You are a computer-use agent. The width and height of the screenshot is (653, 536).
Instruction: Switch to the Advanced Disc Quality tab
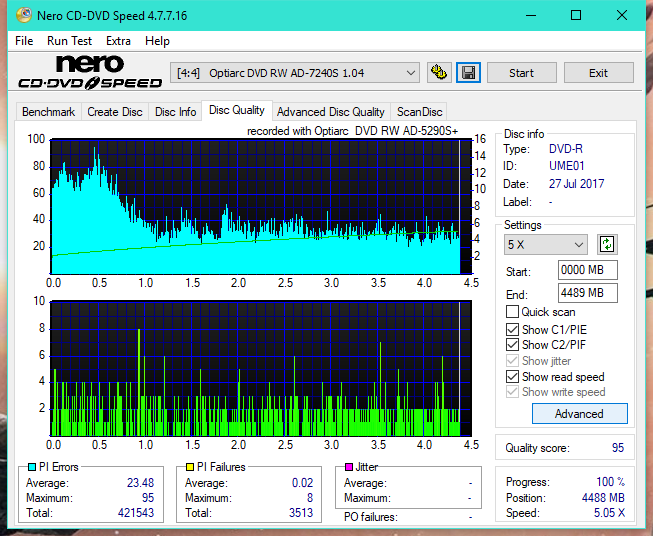[331, 112]
